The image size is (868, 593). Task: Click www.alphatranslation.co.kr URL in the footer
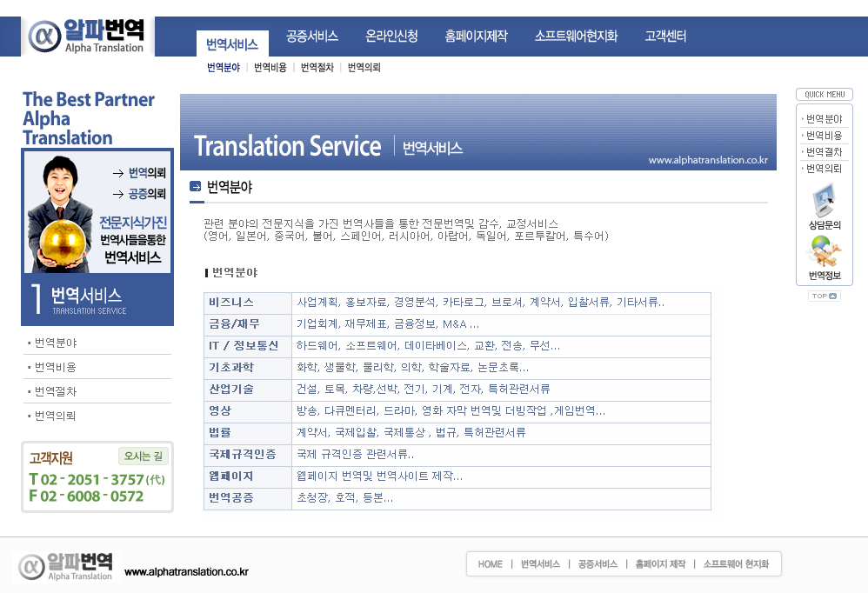tap(186, 572)
